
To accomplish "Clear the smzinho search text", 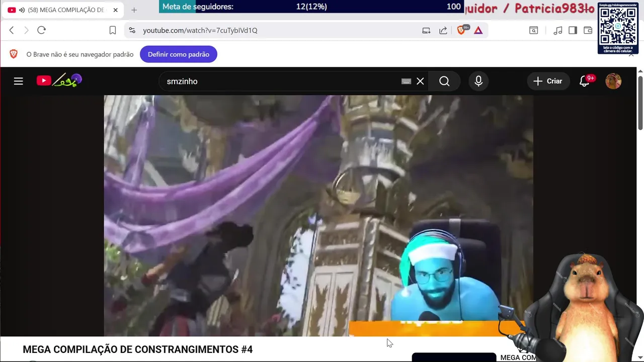I will click(420, 81).
